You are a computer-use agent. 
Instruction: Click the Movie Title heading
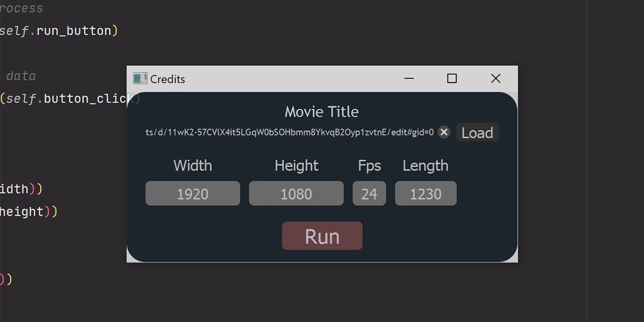[x=321, y=112]
